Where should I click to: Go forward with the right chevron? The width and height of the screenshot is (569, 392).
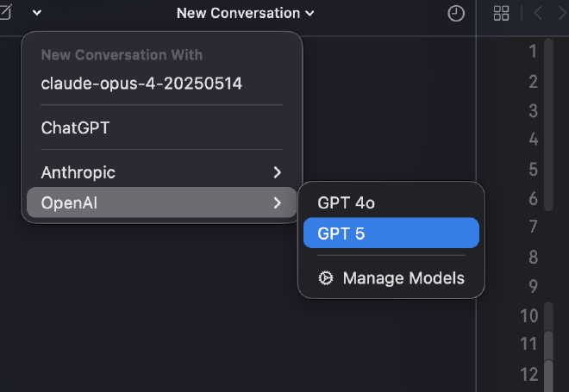[562, 14]
